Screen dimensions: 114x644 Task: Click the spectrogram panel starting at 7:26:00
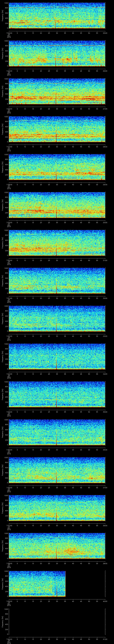tap(57, 91)
